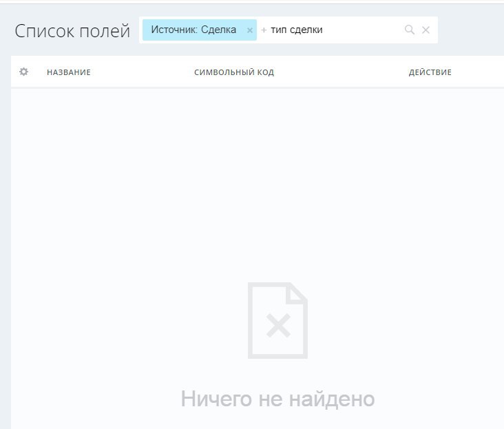
Task: Sort by 'Название' column header
Action: coord(69,72)
